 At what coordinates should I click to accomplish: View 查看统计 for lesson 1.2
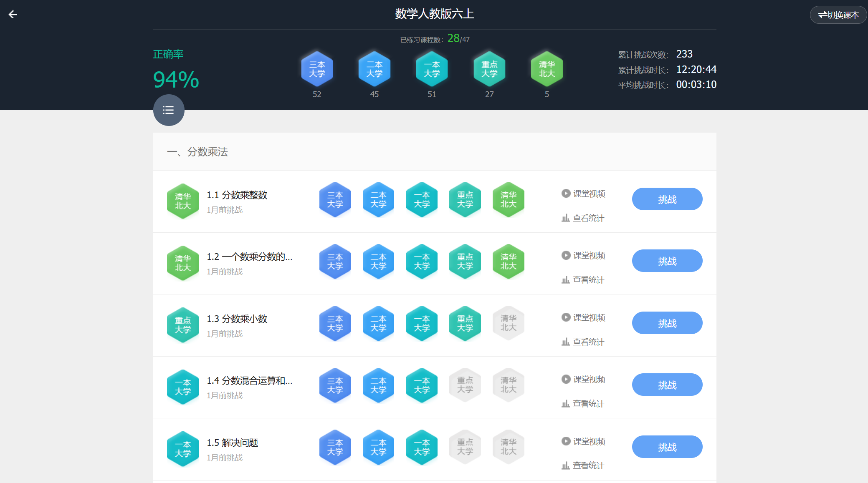click(583, 280)
